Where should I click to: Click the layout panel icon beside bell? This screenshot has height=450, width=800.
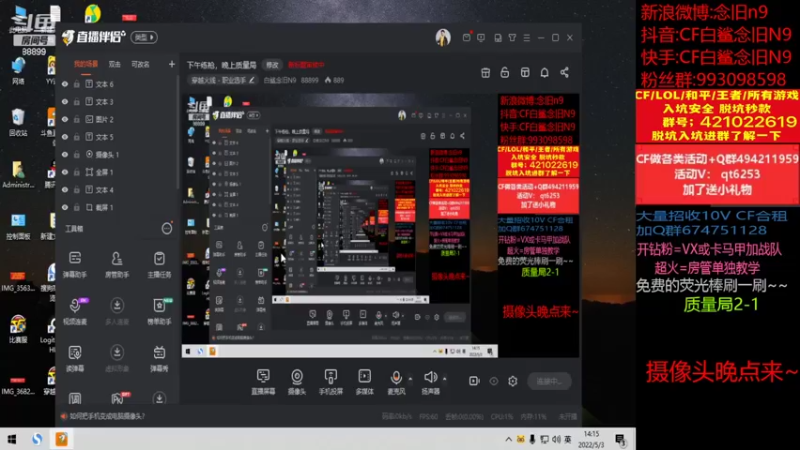(525, 72)
